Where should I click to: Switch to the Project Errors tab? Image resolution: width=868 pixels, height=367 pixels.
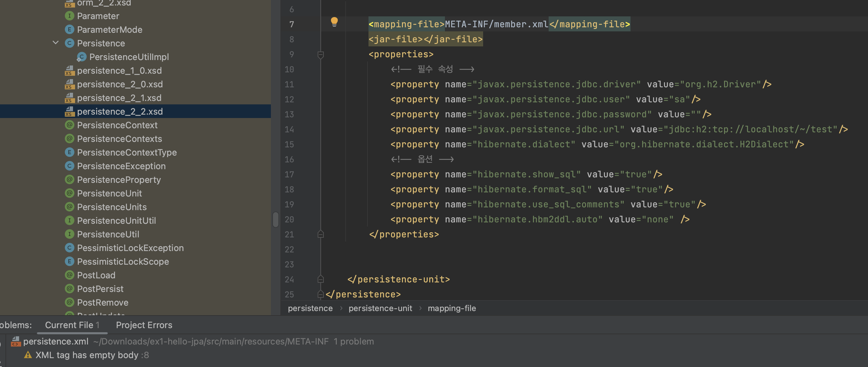(x=144, y=325)
